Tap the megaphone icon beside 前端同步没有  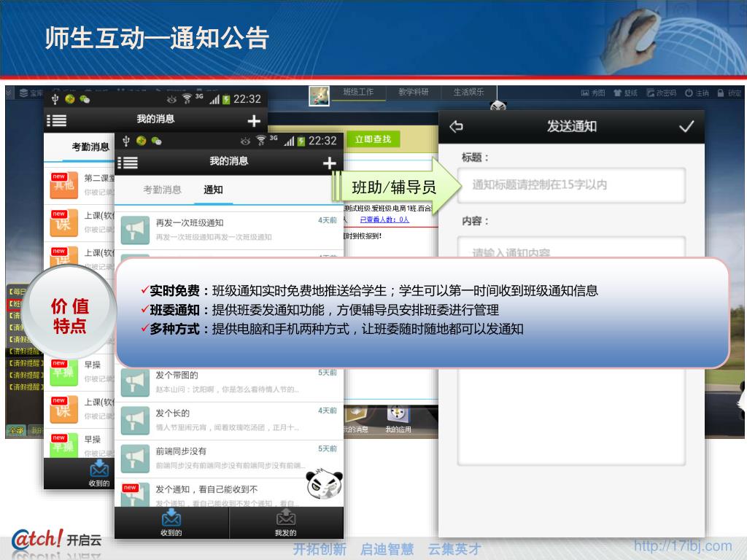coord(135,459)
